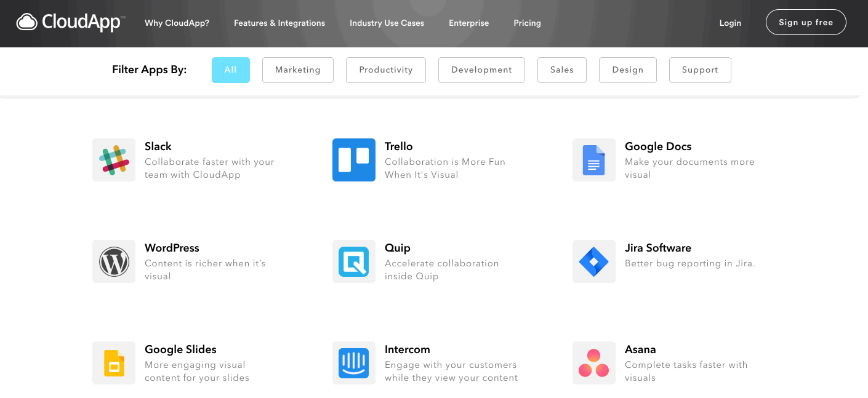The image size is (868, 398).
Task: Filter apps by Design
Action: 628,70
